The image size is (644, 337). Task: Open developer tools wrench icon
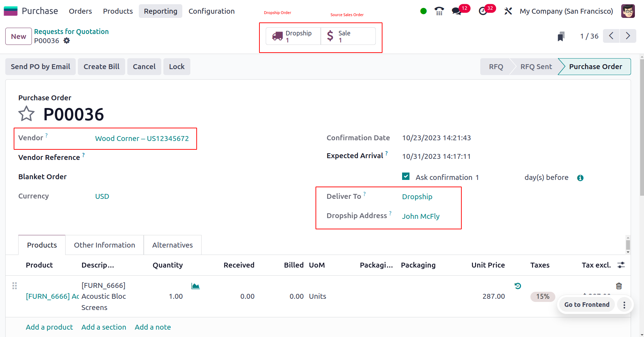click(x=508, y=11)
